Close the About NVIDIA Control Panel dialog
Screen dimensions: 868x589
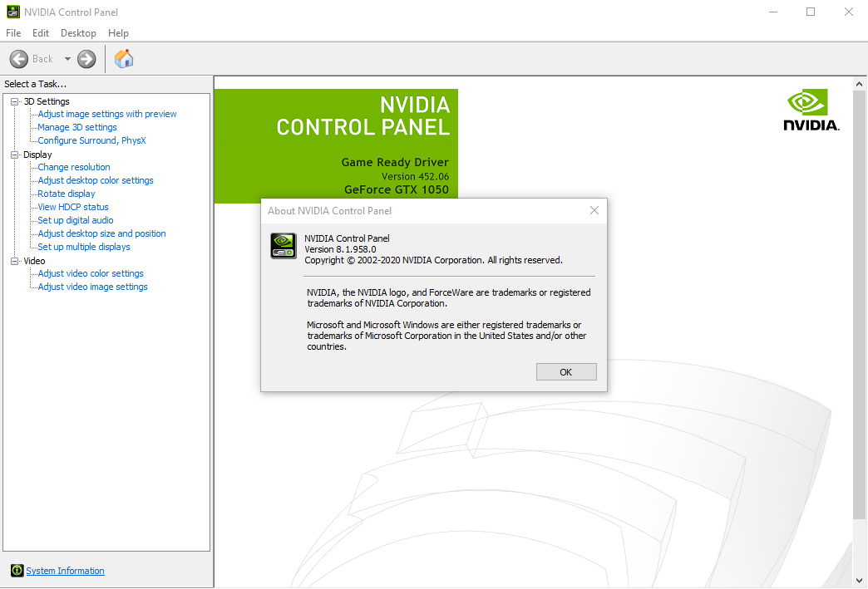594,210
